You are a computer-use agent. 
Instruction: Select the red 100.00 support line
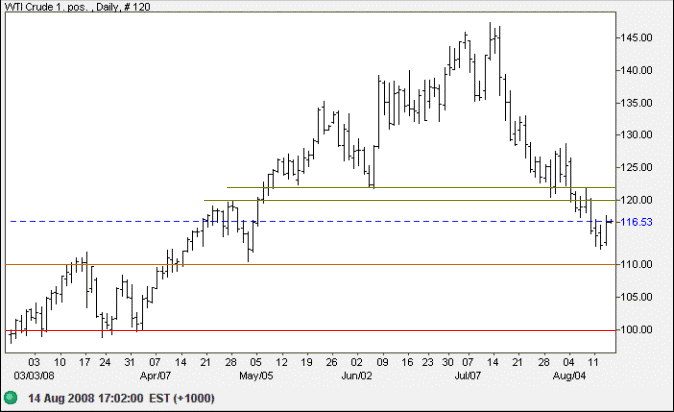310,330
